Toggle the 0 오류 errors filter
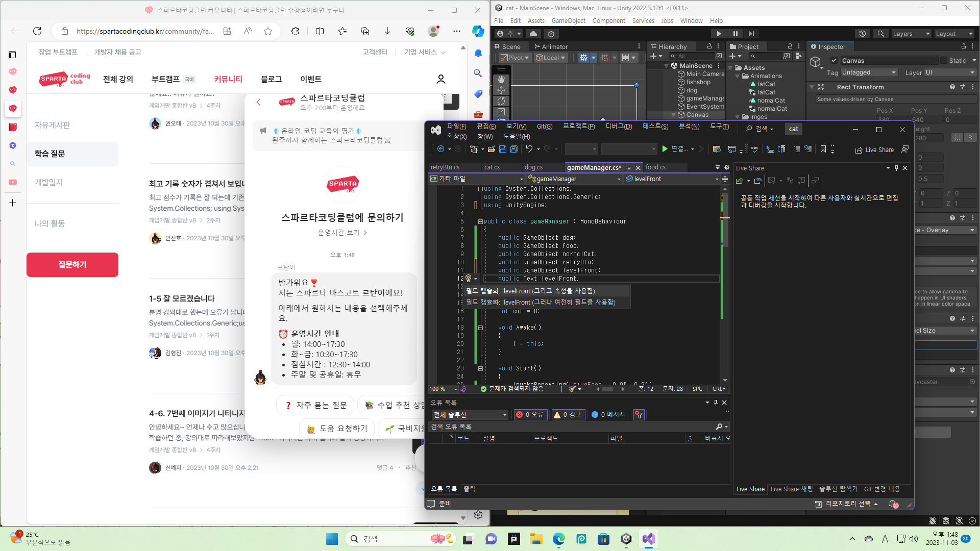 (x=530, y=415)
